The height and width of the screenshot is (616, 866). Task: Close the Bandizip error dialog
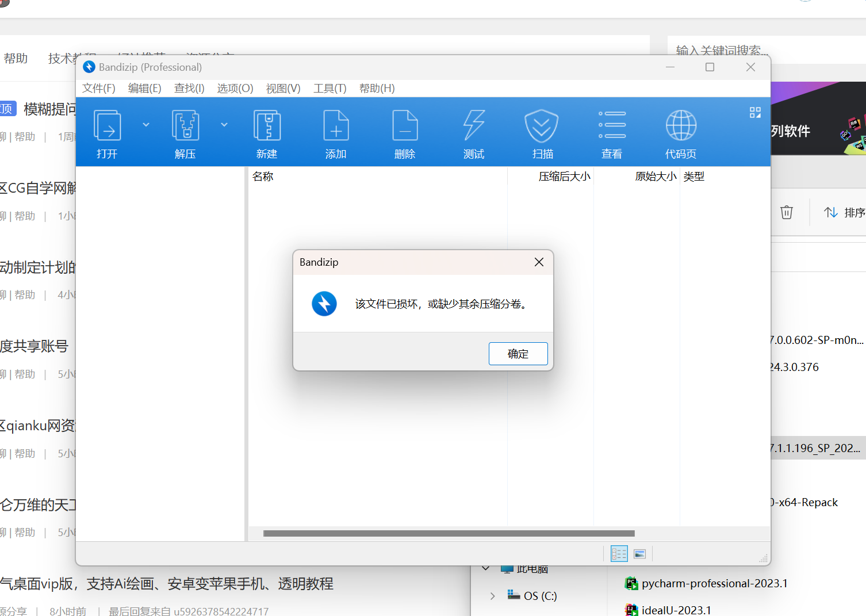539,262
